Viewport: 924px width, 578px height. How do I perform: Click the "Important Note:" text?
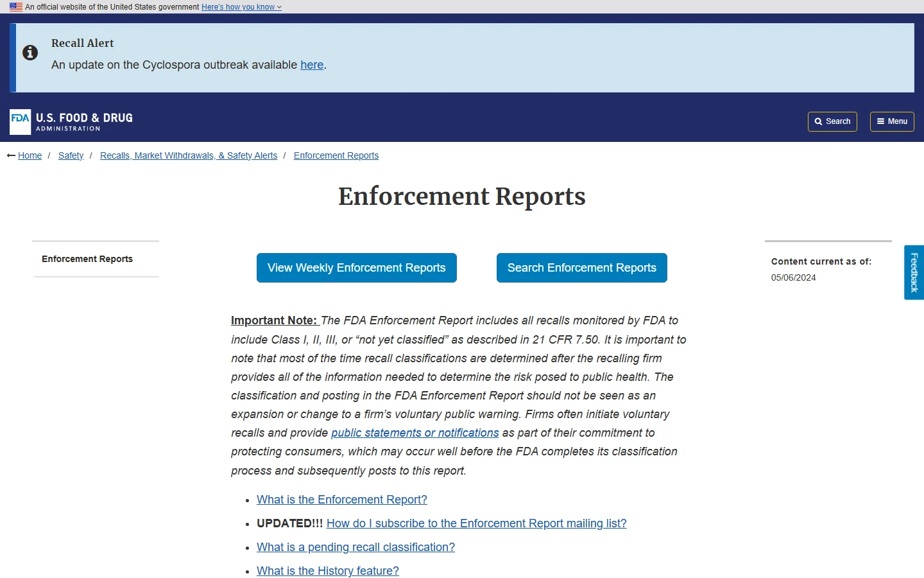coord(274,320)
